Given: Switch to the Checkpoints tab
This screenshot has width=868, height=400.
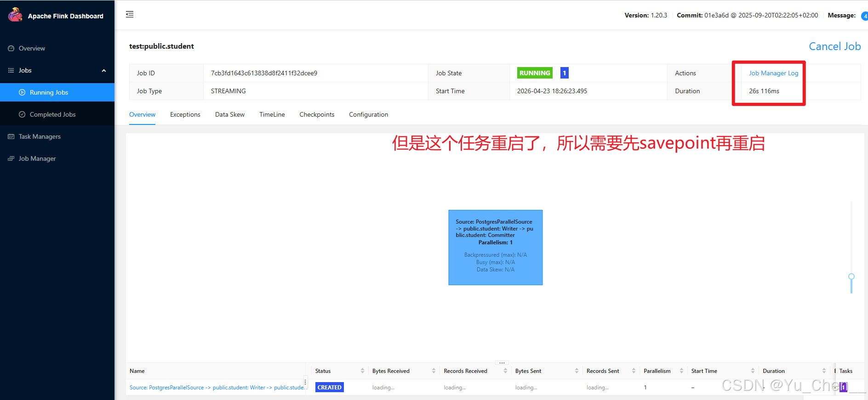Looking at the screenshot, I should click(317, 114).
